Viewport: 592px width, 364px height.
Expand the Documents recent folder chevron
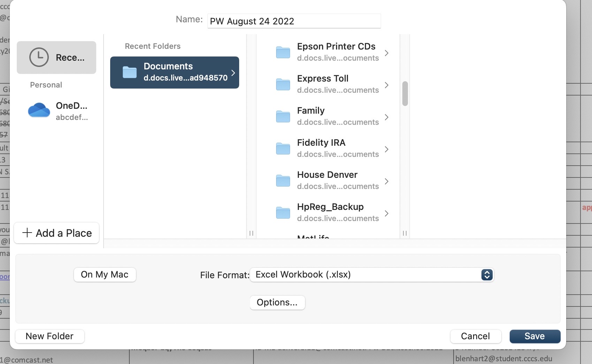coord(233,73)
